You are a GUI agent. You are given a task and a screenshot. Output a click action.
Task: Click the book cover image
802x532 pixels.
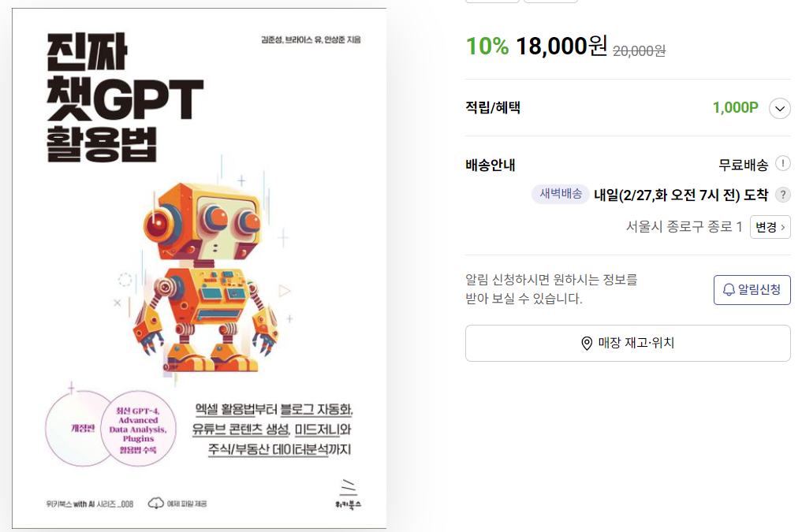[199, 268]
